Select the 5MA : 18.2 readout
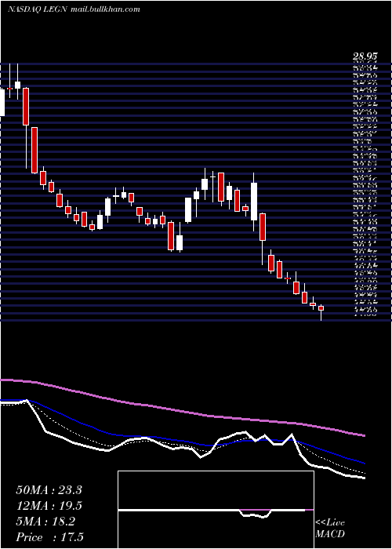 point(45,522)
